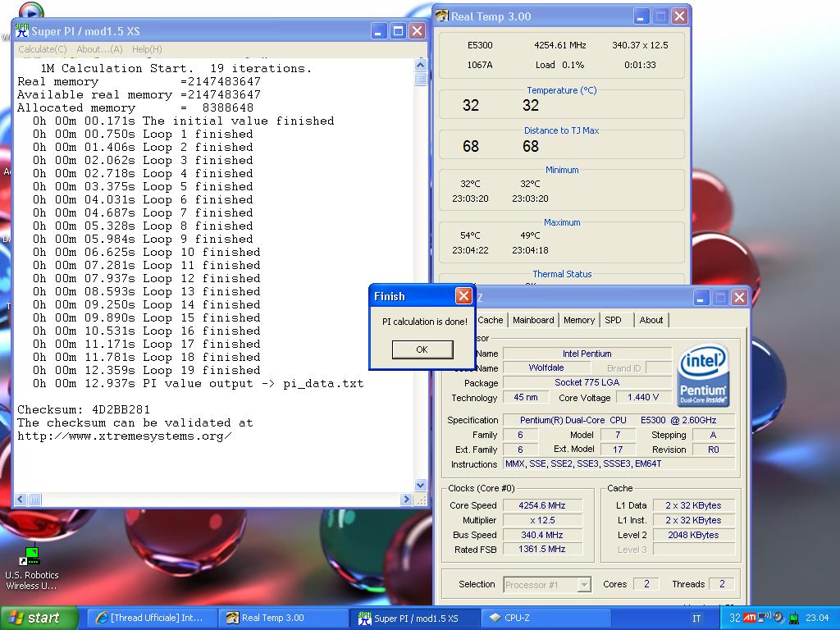Switch to Super PI on the taskbar
The height and width of the screenshot is (630, 840).
[x=415, y=618]
